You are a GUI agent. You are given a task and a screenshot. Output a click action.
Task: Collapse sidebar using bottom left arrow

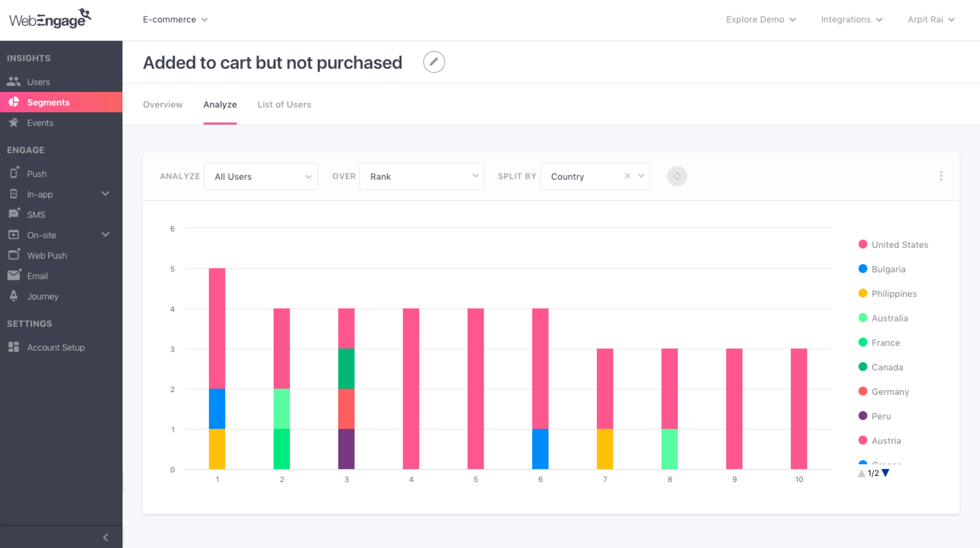tap(105, 537)
